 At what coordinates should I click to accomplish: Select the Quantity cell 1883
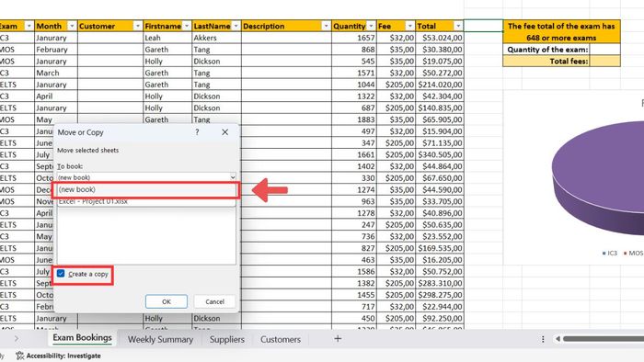coord(353,119)
